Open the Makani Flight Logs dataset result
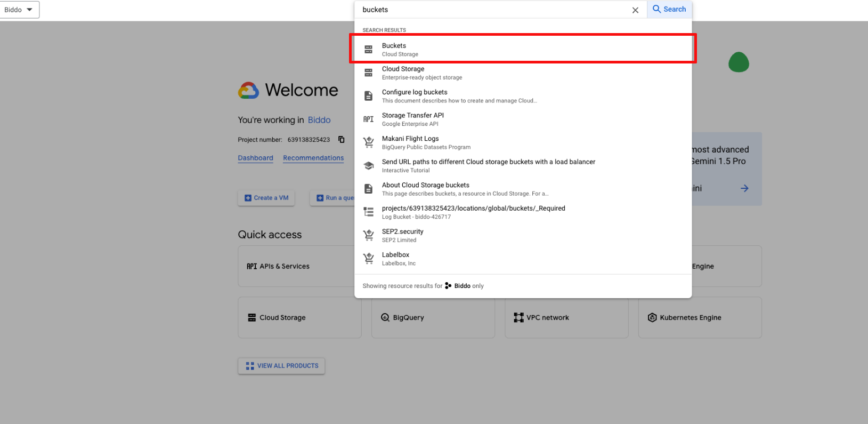 pos(523,142)
